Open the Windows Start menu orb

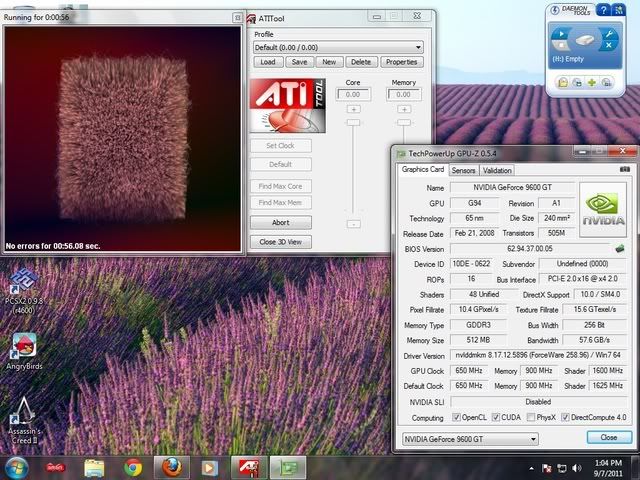[x=17, y=468]
